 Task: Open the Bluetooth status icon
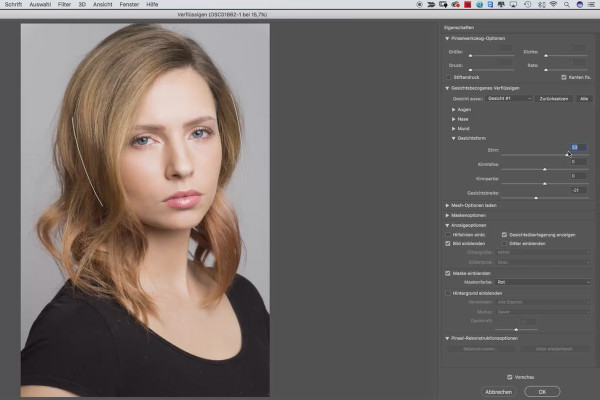[x=541, y=5]
